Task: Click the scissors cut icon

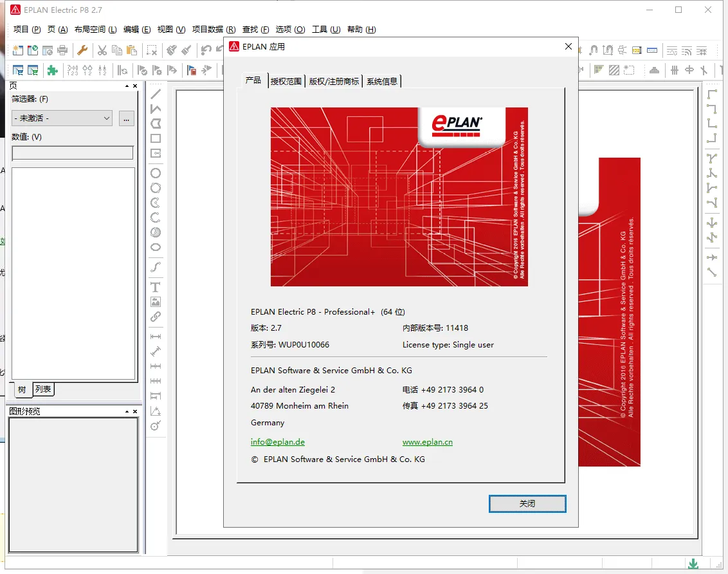Action: point(102,50)
